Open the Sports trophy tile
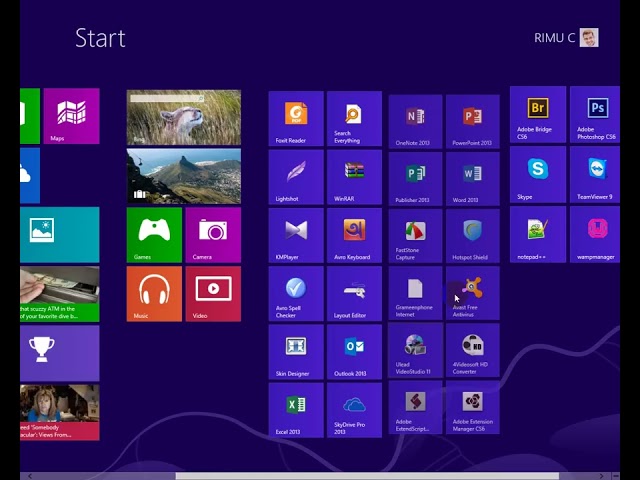The image size is (640, 480). pyautogui.click(x=60, y=353)
